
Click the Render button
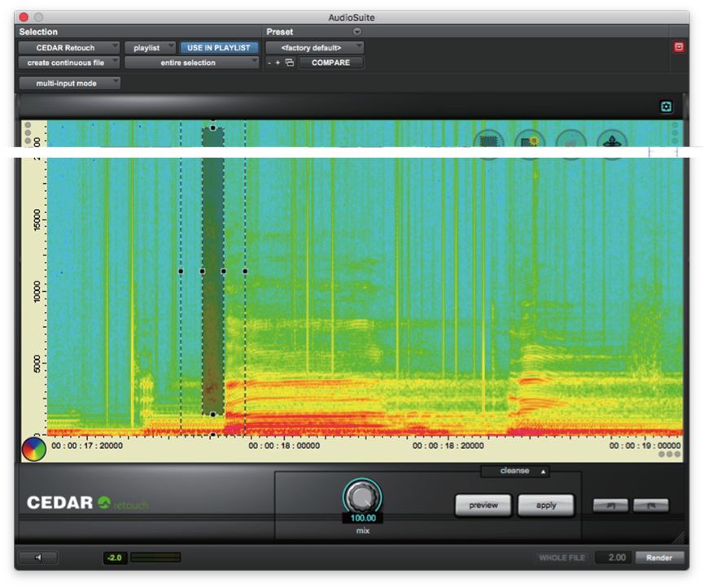(x=659, y=557)
